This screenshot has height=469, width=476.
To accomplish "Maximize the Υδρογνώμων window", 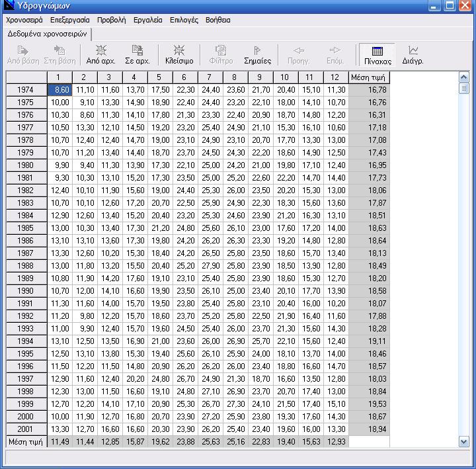I will (450, 5).
